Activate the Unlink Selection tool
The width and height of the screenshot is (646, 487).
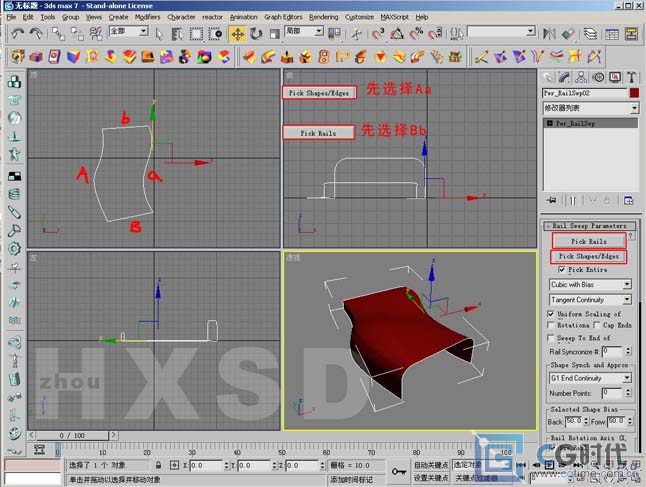(77, 34)
